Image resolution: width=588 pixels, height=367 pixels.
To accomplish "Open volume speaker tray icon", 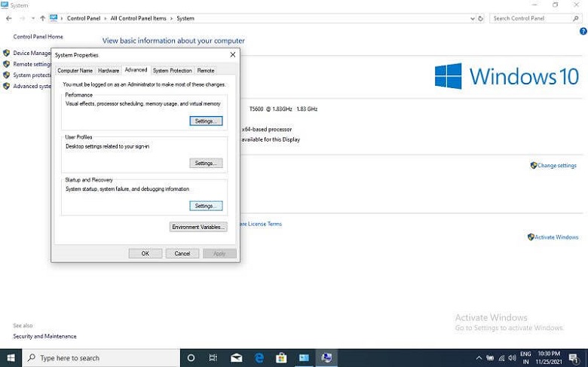I will [x=512, y=358].
